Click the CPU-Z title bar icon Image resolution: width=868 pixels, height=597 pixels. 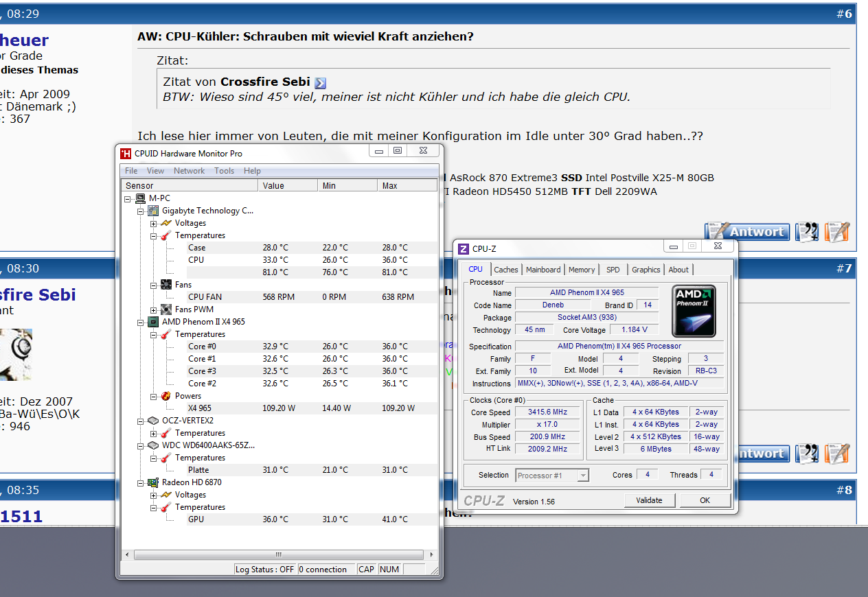464,249
